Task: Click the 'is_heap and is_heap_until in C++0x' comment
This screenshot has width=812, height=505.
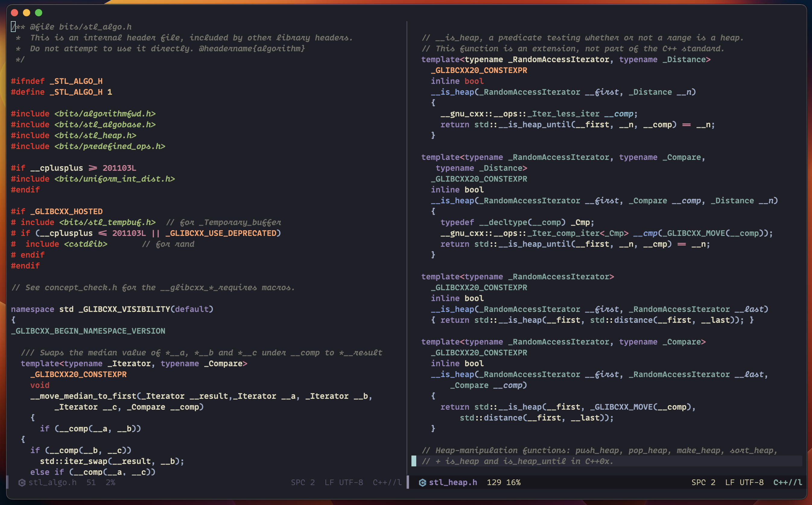Action: (518, 461)
